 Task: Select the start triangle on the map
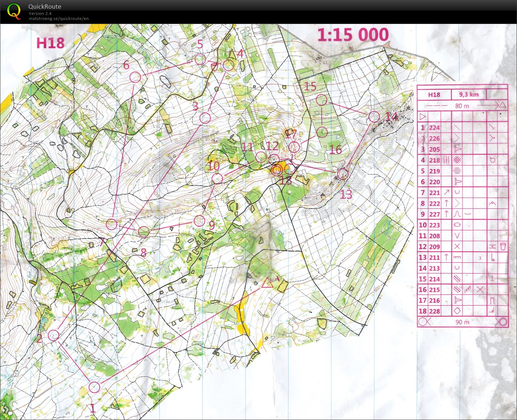coord(267,283)
